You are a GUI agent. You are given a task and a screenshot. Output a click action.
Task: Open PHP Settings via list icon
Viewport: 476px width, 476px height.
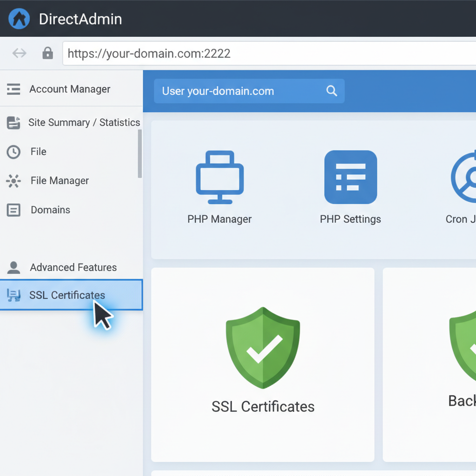tap(350, 177)
